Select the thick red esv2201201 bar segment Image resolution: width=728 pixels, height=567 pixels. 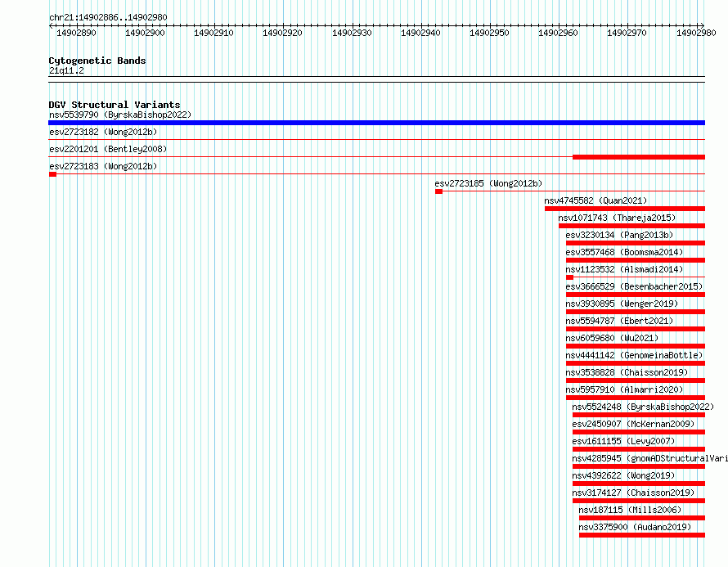638,157
